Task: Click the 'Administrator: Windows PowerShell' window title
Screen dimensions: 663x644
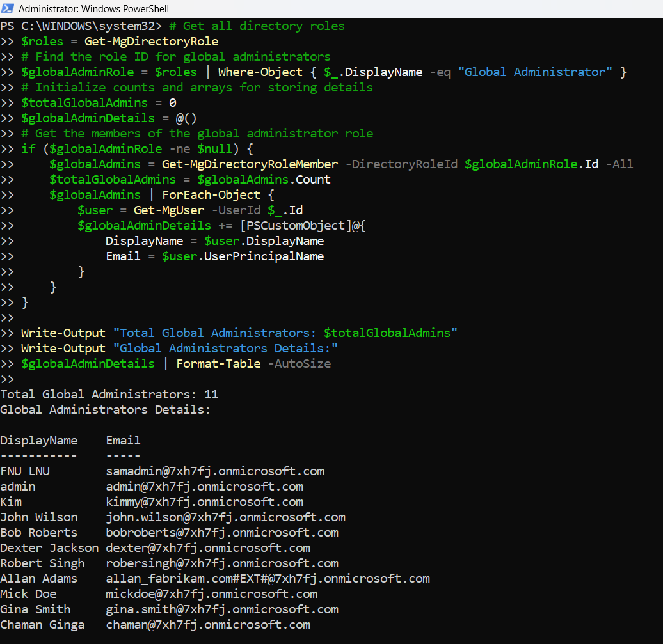Action: [93, 9]
